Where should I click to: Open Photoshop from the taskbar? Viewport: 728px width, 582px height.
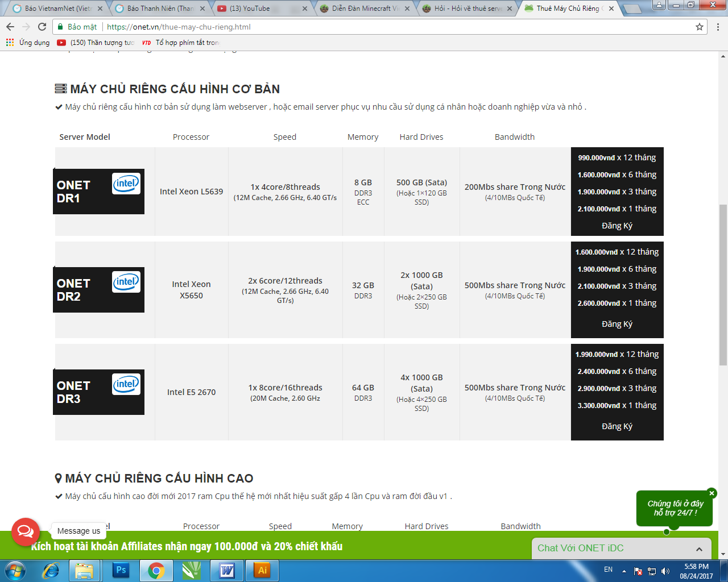[x=121, y=570]
